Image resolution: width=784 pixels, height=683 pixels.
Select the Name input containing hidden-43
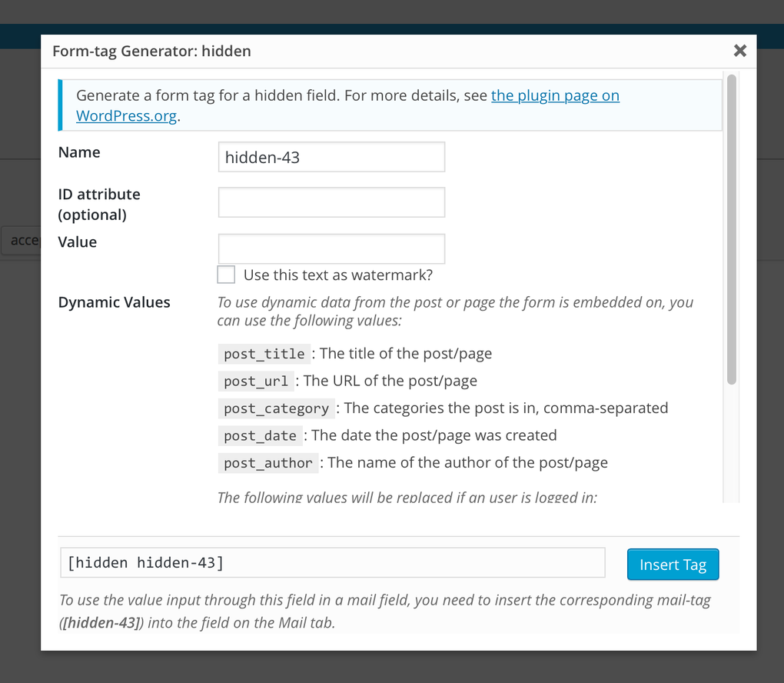pos(331,156)
